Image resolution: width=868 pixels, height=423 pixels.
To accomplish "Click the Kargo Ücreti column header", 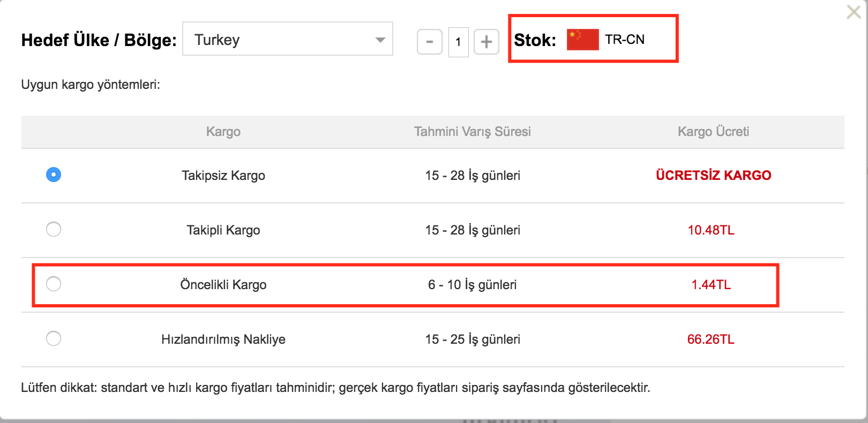I will point(713,132).
